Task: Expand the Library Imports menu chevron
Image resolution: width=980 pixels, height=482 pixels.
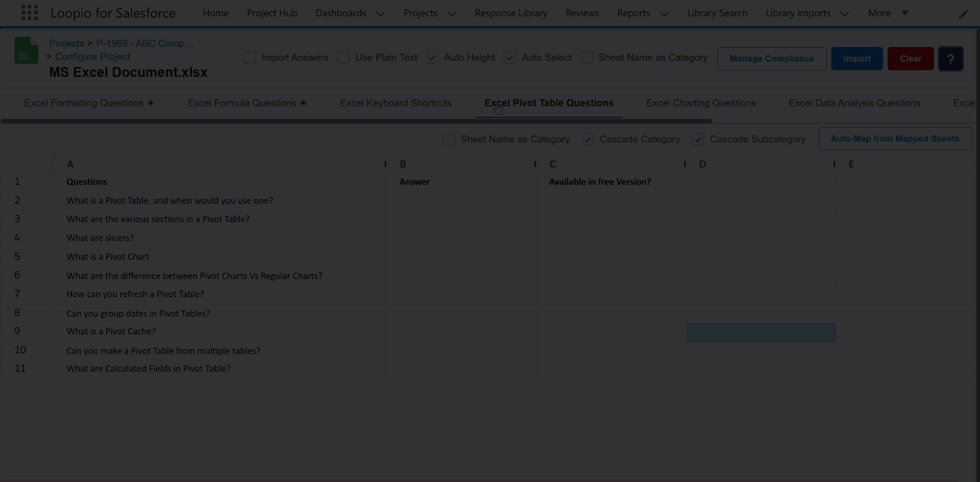Action: pyautogui.click(x=845, y=14)
